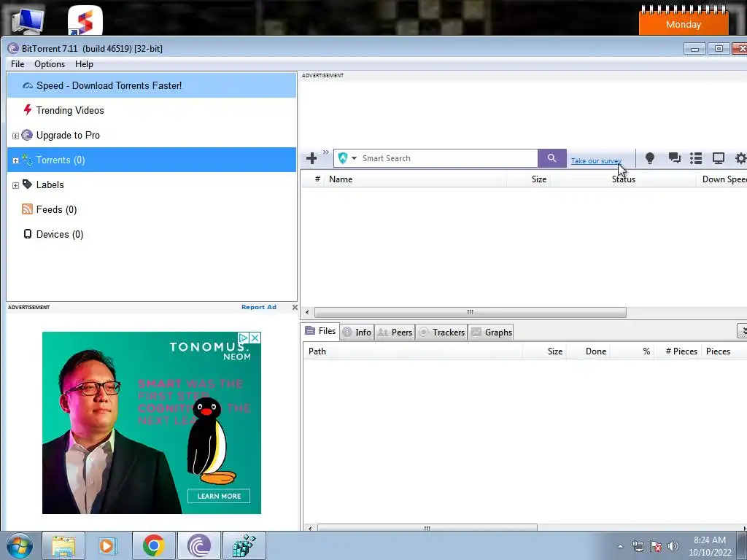Open Windows Media Player from taskbar
747x560 pixels.
pos(107,545)
